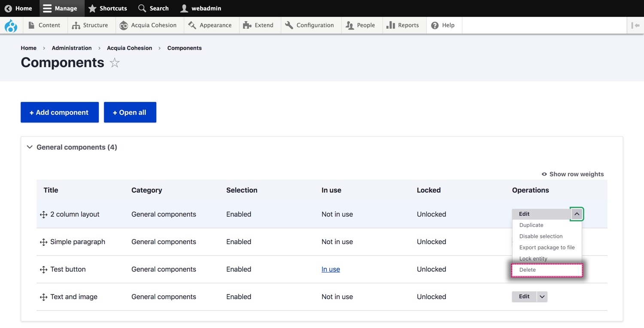Click the Text and image title text
This screenshot has height=328, width=644.
(74, 297)
